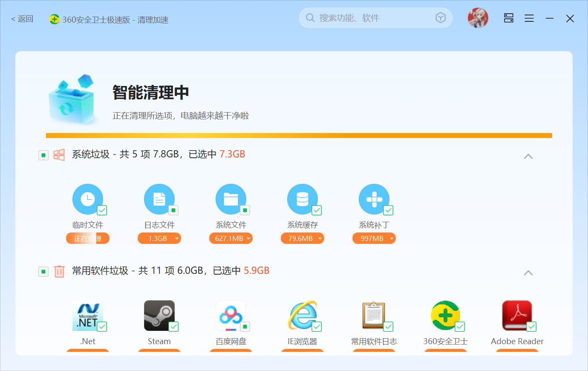Screen dimensions: 588x371
Task: Uncheck the 临时文件 checkbox
Action: click(102, 210)
